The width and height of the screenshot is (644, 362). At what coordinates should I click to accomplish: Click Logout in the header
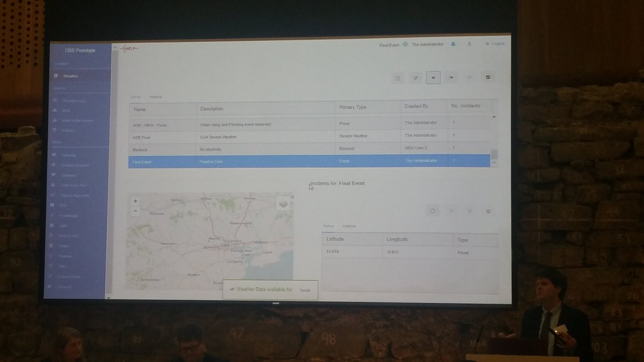pyautogui.click(x=494, y=44)
